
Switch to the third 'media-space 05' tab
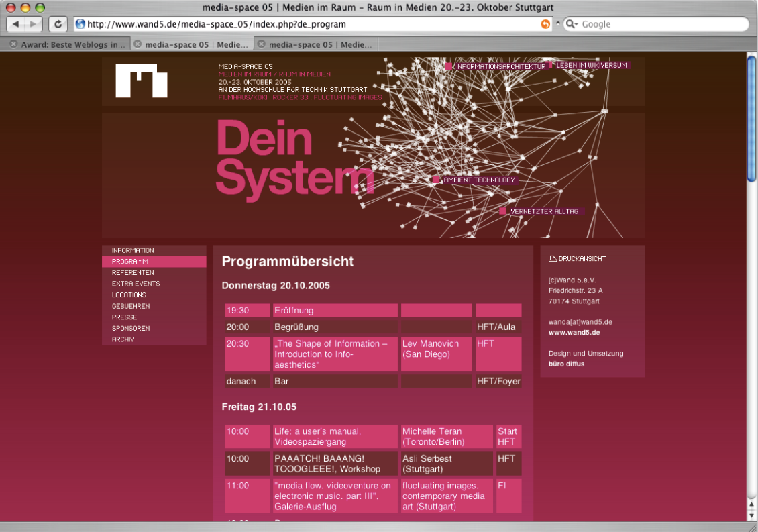[322, 44]
